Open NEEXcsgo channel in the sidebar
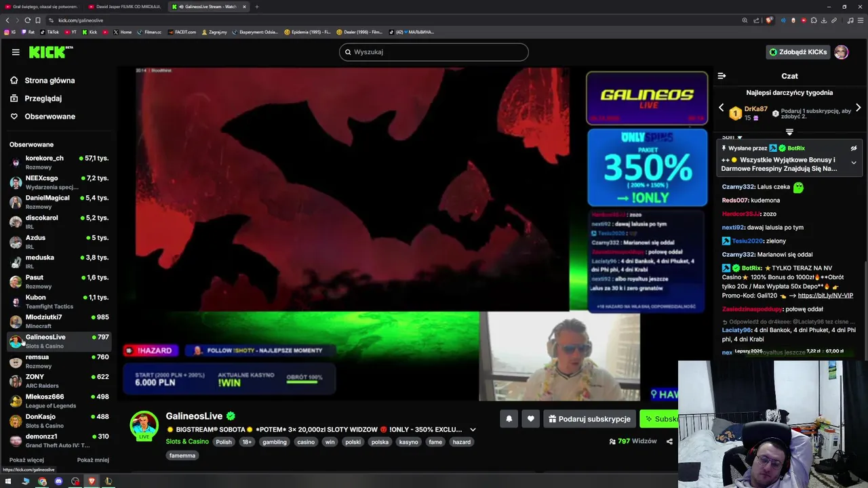Viewport: 868px width, 488px height. (59, 182)
